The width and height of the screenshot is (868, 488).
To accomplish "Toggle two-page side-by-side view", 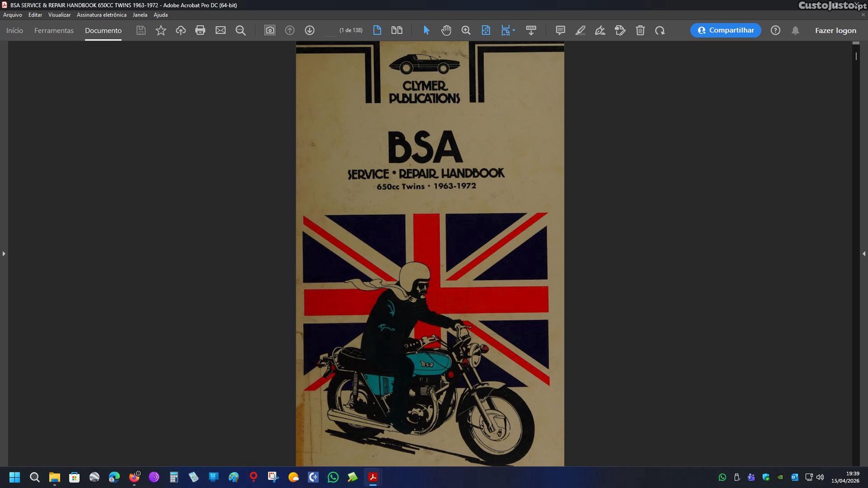I will tap(397, 31).
